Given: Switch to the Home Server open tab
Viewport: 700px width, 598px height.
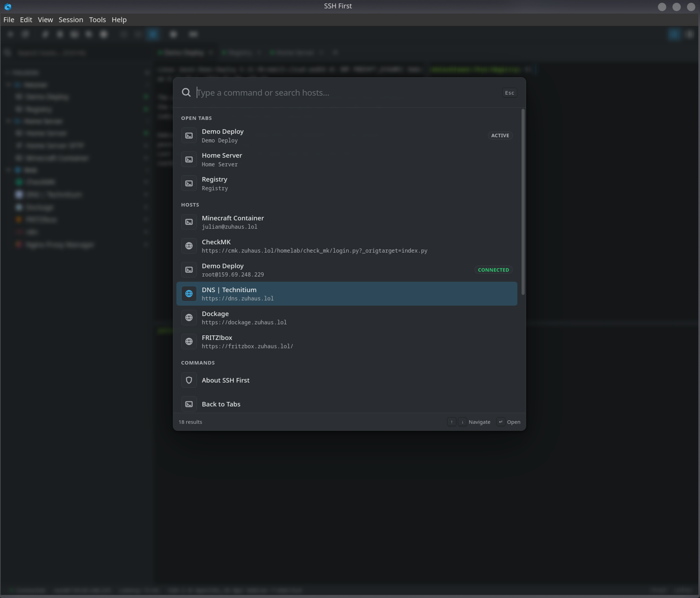Looking at the screenshot, I should tap(347, 160).
